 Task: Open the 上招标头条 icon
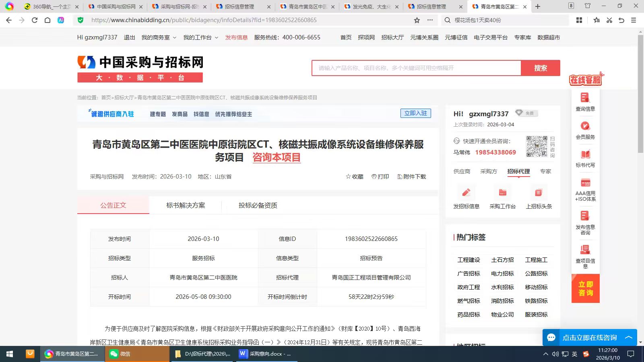pyautogui.click(x=539, y=193)
